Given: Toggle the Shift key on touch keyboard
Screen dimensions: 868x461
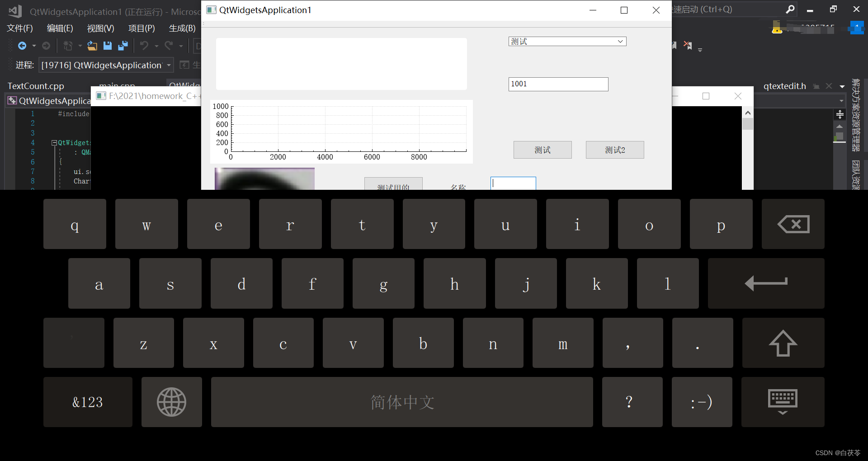Looking at the screenshot, I should click(783, 343).
